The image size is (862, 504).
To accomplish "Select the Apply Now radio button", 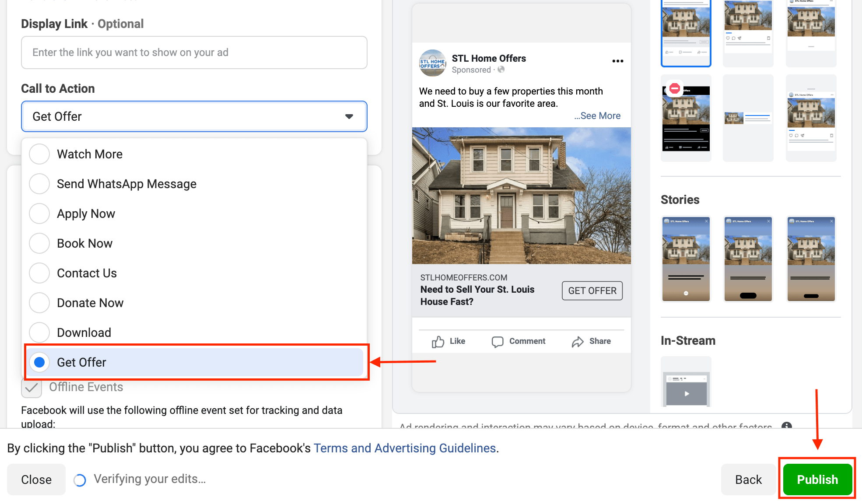I will [39, 213].
